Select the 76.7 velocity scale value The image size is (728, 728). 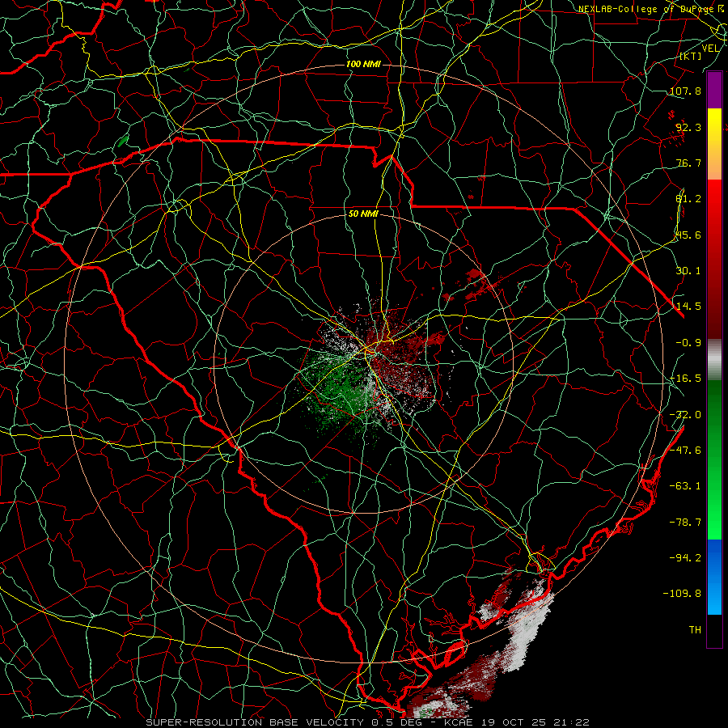688,163
